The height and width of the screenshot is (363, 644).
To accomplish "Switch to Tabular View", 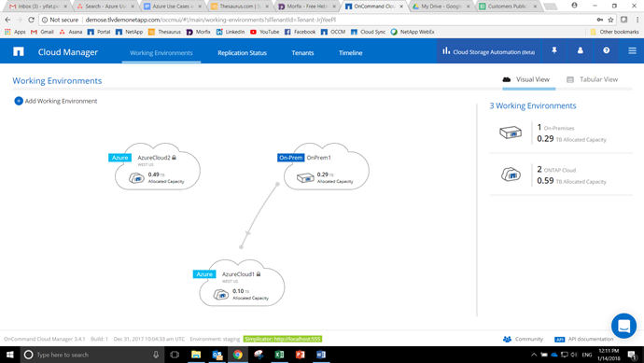I will pyautogui.click(x=593, y=79).
